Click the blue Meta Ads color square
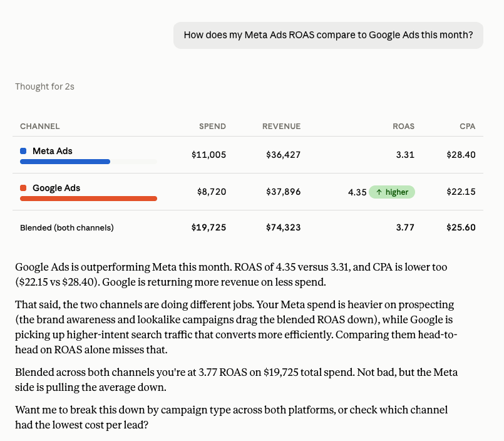Viewport: 504px width, 441px height. tap(23, 151)
